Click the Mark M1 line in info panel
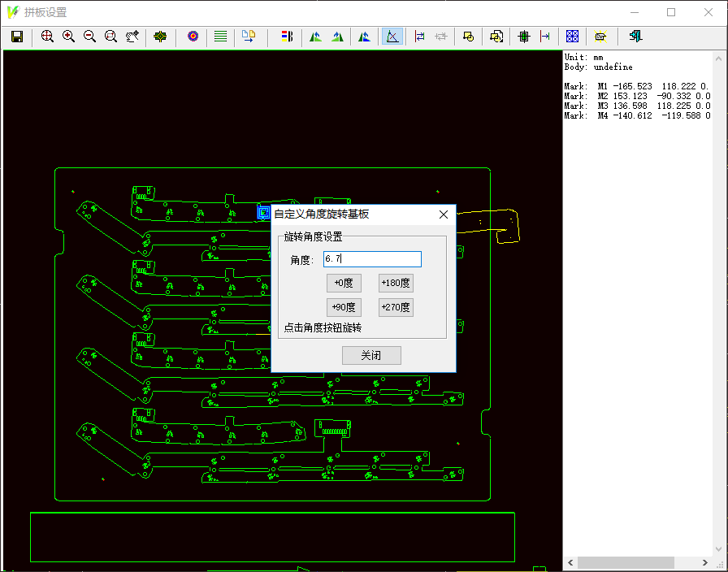Image resolution: width=728 pixels, height=572 pixels. point(637,86)
